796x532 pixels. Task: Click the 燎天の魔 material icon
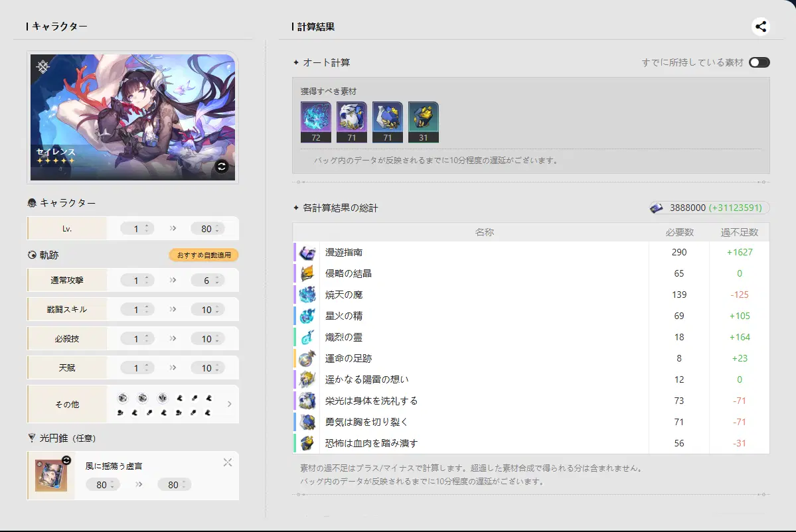coord(307,295)
